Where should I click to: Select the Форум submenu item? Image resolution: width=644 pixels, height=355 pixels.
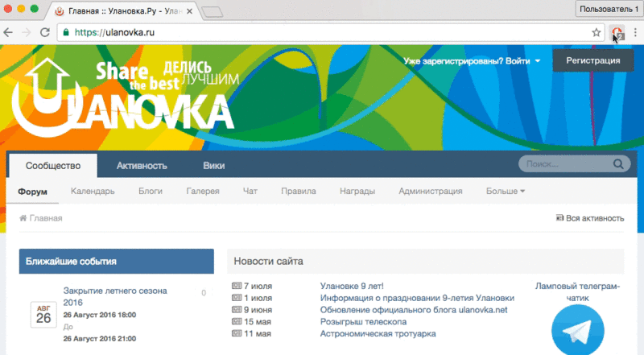click(x=32, y=192)
